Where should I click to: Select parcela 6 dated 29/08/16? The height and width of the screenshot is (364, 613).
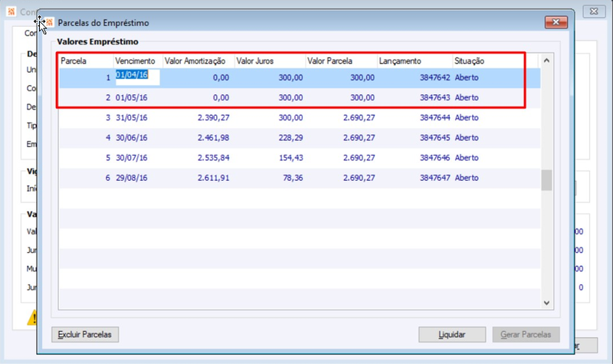point(300,178)
